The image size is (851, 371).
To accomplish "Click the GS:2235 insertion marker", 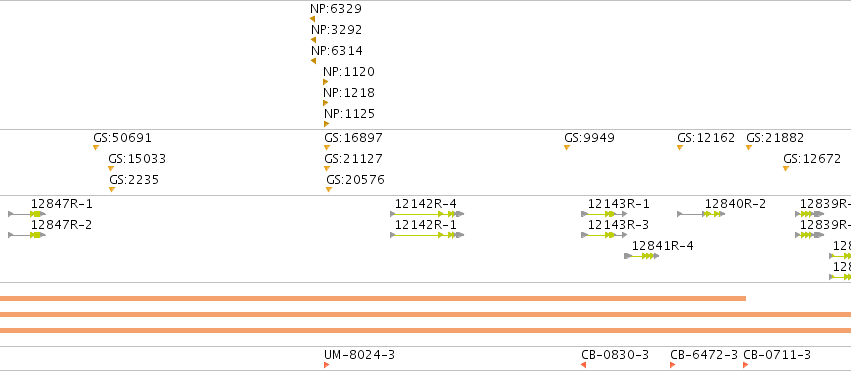I will [x=112, y=189].
